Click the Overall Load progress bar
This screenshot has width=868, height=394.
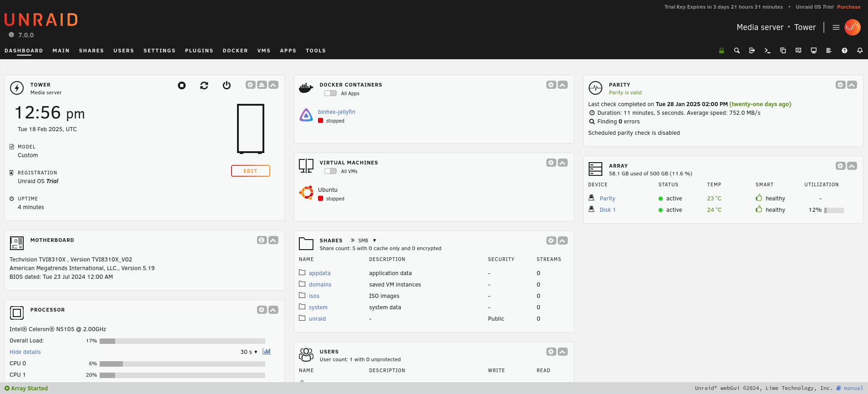point(182,341)
